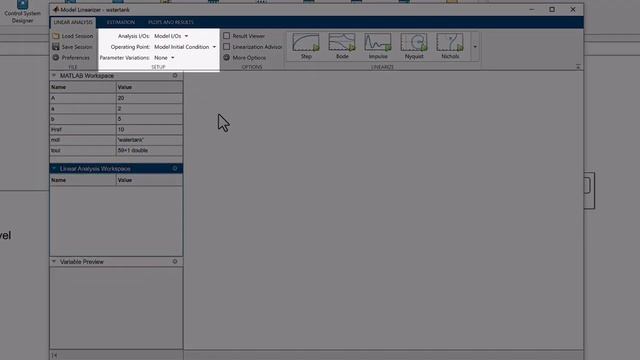Viewport: 640px width, 360px height.
Task: Enable the Result Viewer checkbox
Action: [x=227, y=36]
